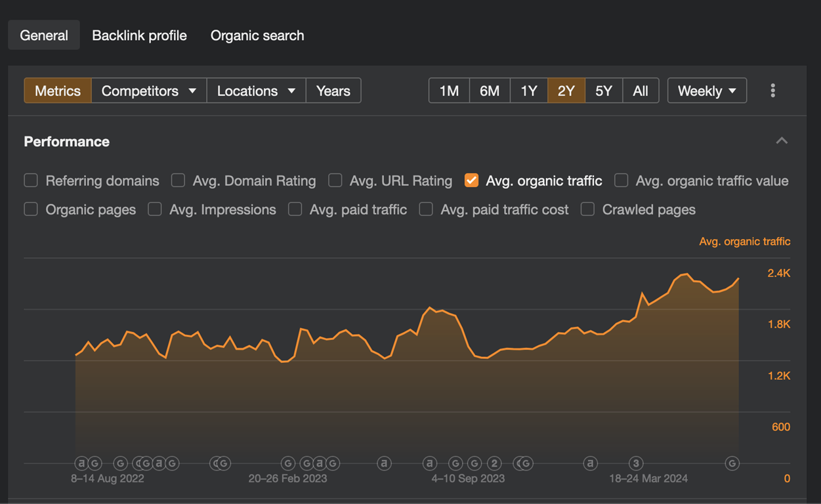The image size is (821, 504).
Task: Click the timeline marker labeled 3
Action: (x=635, y=463)
